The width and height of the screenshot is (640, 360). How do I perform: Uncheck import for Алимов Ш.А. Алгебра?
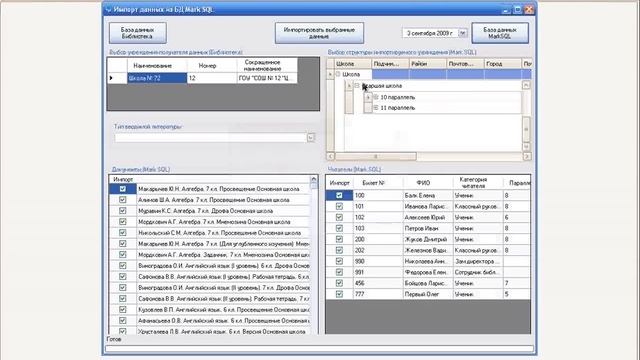coord(122,200)
